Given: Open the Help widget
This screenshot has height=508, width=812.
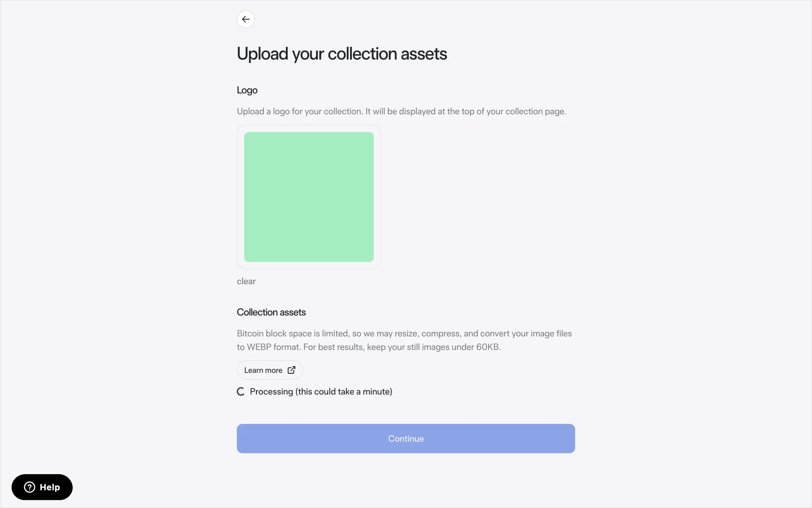Looking at the screenshot, I should [x=42, y=487].
